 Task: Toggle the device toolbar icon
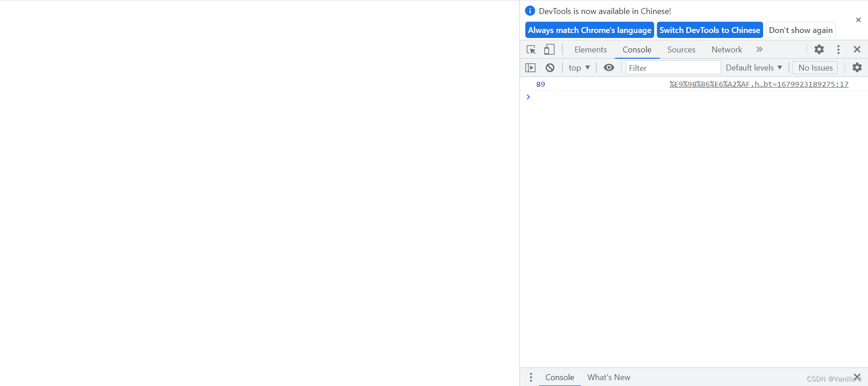tap(549, 50)
